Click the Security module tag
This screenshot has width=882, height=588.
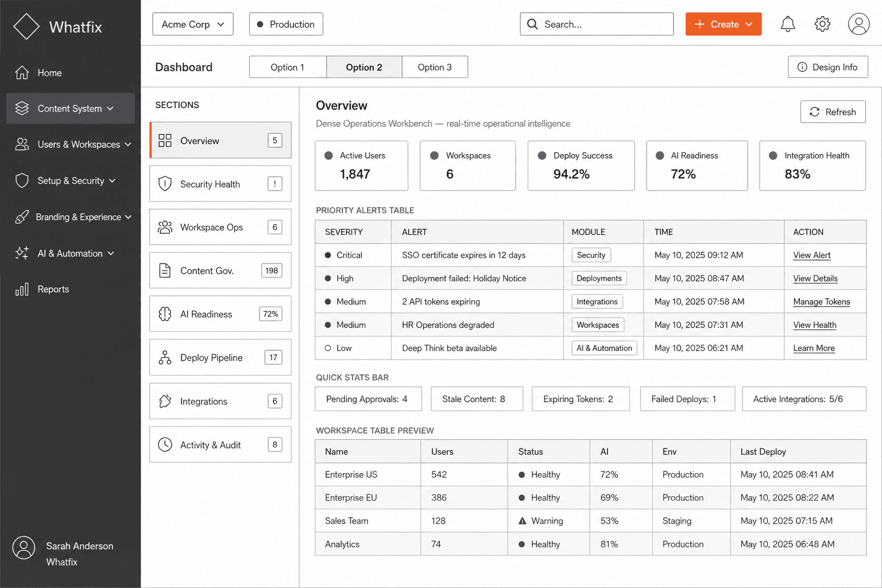point(591,255)
